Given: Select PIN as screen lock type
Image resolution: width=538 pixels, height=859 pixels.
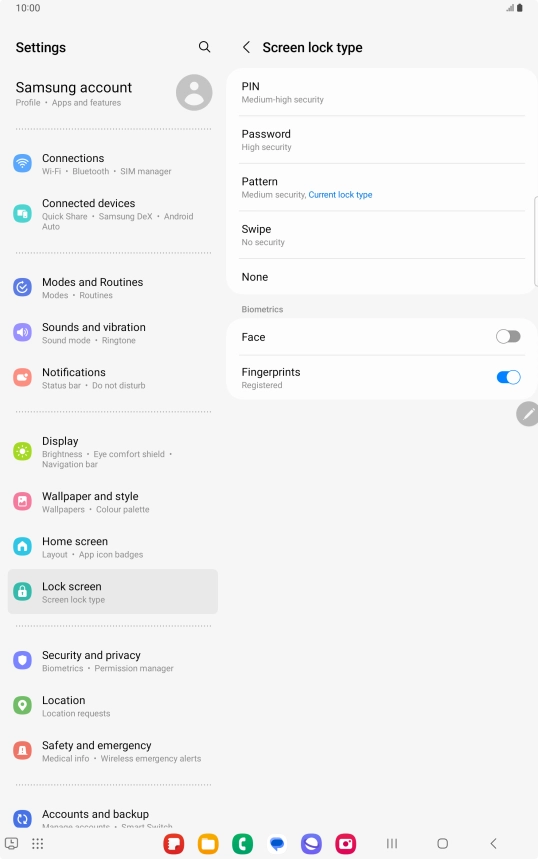Looking at the screenshot, I should tap(382, 92).
